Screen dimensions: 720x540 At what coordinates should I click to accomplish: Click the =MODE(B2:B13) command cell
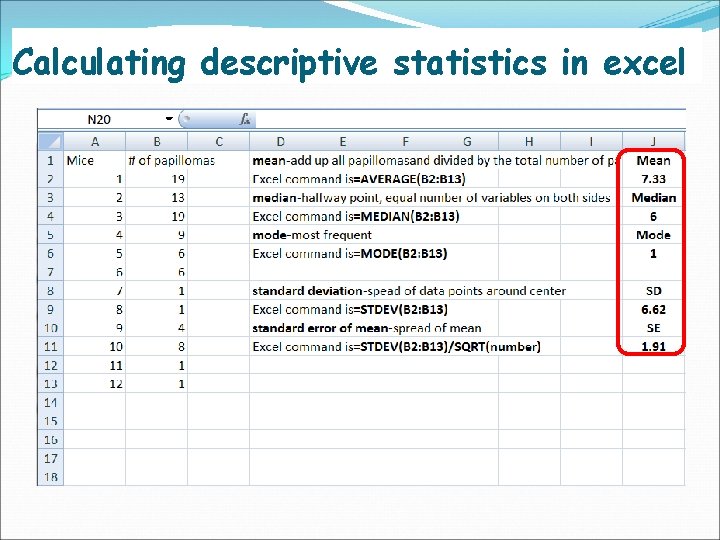point(349,253)
